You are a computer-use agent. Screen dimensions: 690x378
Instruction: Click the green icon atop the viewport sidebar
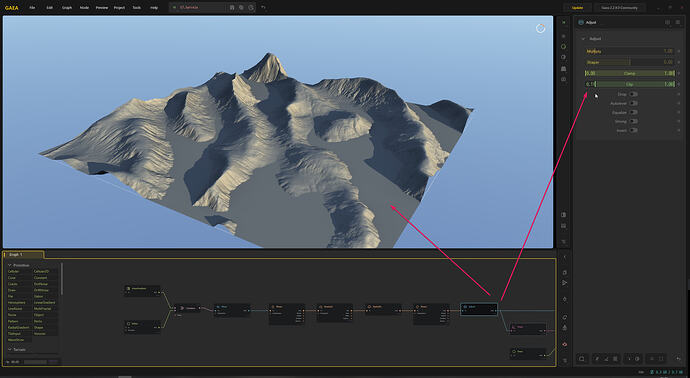pos(564,22)
